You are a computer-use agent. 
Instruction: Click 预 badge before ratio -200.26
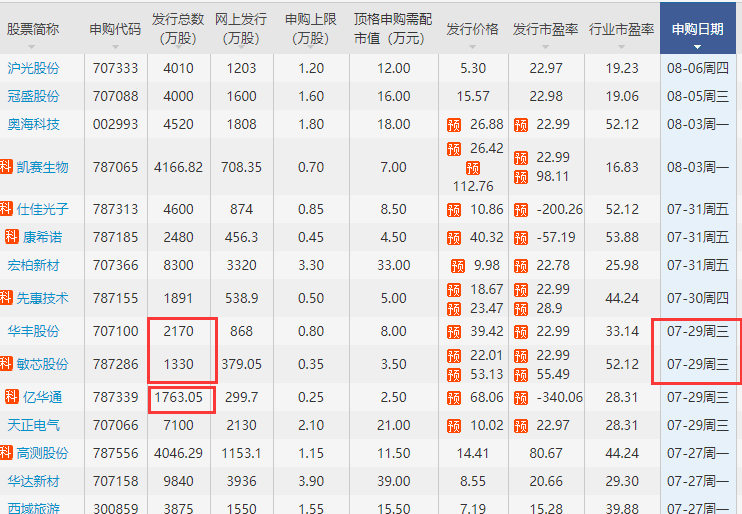(x=521, y=210)
